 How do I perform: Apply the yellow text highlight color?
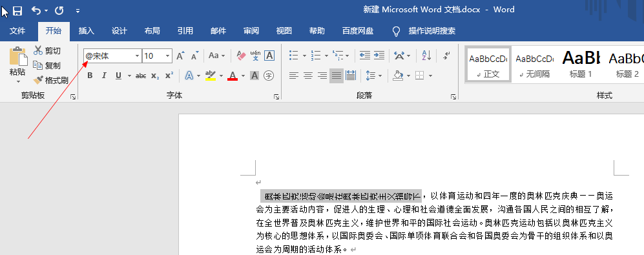[x=211, y=76]
